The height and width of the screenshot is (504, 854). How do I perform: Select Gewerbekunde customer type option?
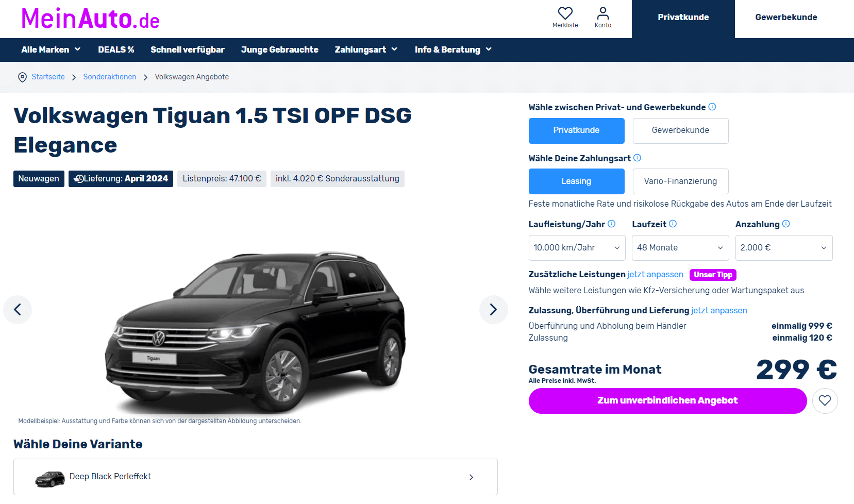tap(680, 130)
